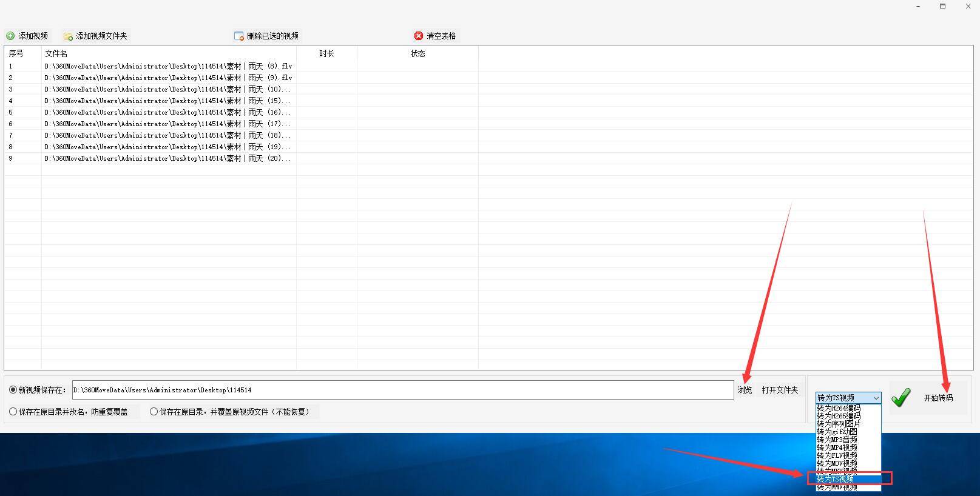The width and height of the screenshot is (980, 496).
Task: Click the 时长 column header
Action: pyautogui.click(x=326, y=53)
